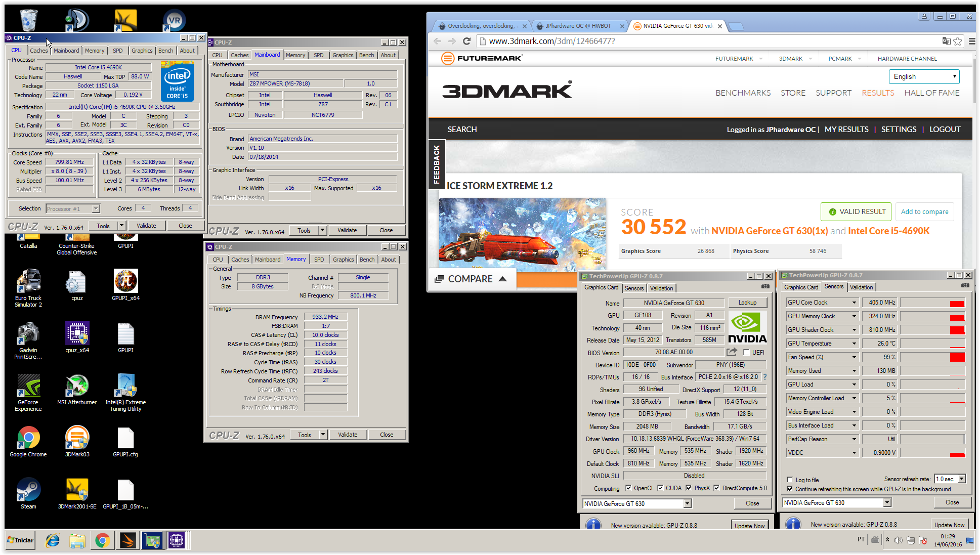Toggle the CUDA computing checkbox
This screenshot has width=980, height=555.
tap(660, 488)
